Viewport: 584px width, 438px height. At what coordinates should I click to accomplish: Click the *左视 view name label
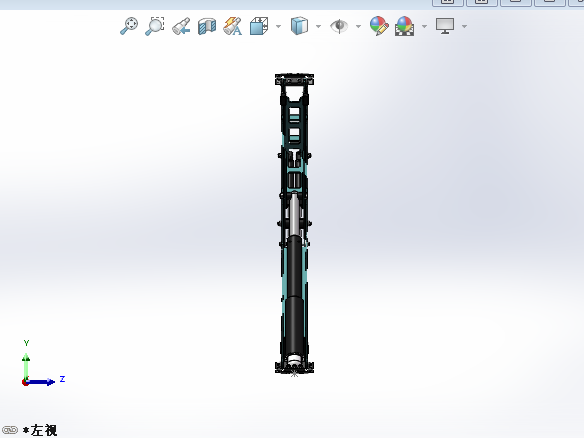(x=40, y=430)
